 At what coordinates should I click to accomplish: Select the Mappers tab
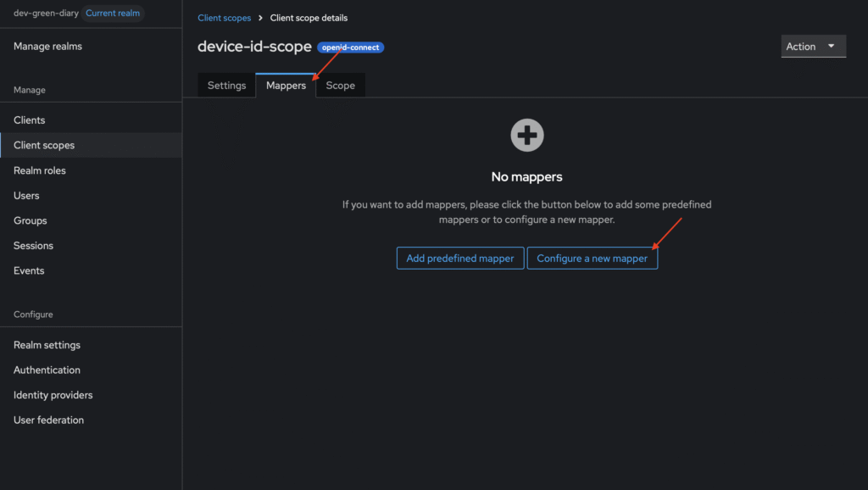tap(286, 86)
